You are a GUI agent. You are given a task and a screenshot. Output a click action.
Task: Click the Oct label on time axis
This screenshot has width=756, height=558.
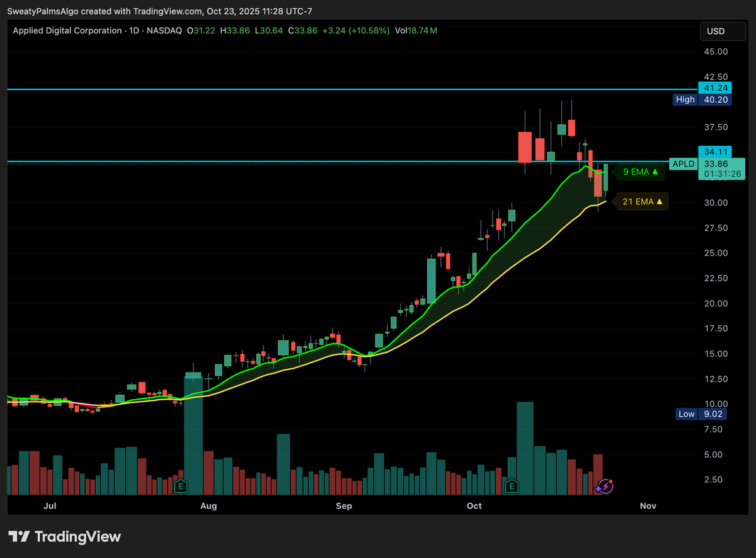pyautogui.click(x=474, y=506)
